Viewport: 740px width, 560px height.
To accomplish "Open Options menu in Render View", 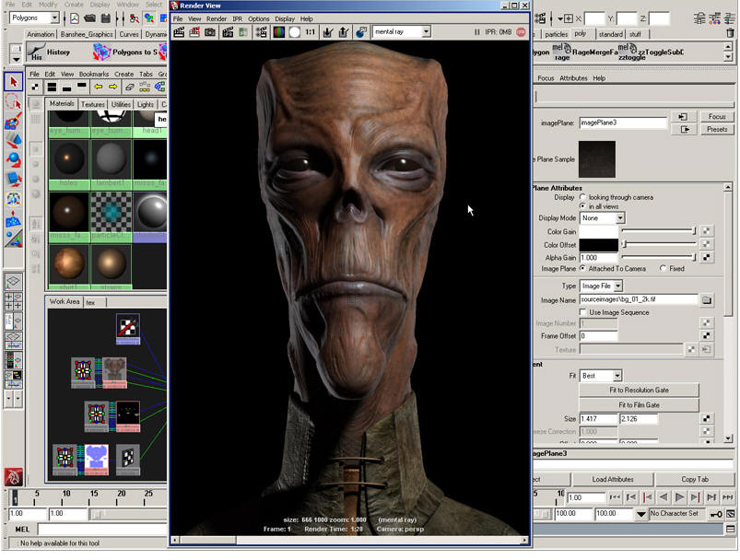I will coord(259,18).
